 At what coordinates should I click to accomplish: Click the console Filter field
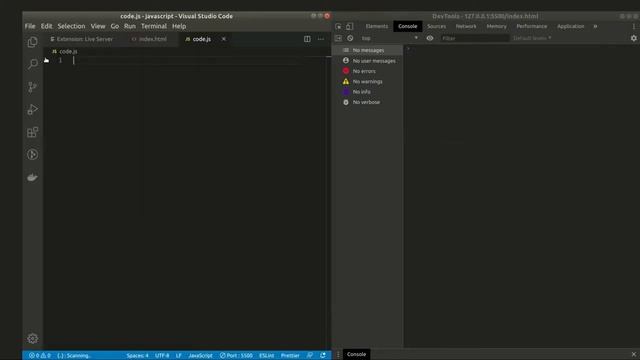(474, 38)
